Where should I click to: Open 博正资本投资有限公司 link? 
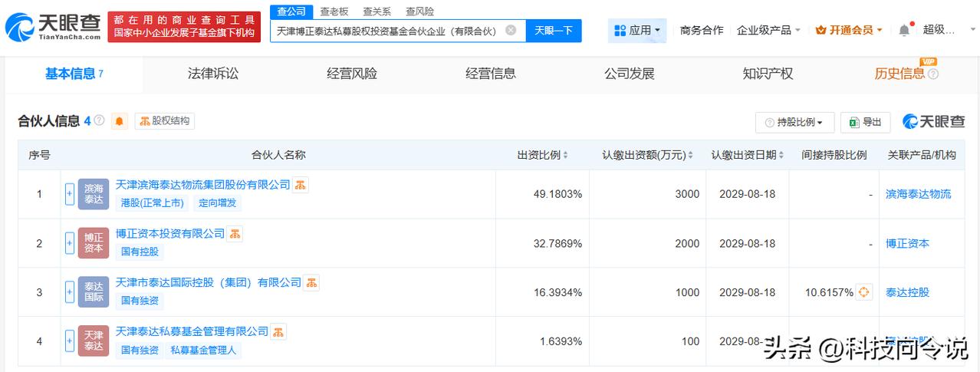tap(170, 233)
